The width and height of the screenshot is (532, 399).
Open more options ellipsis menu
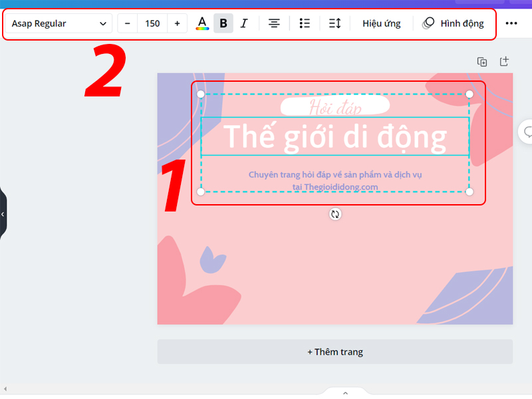point(511,23)
